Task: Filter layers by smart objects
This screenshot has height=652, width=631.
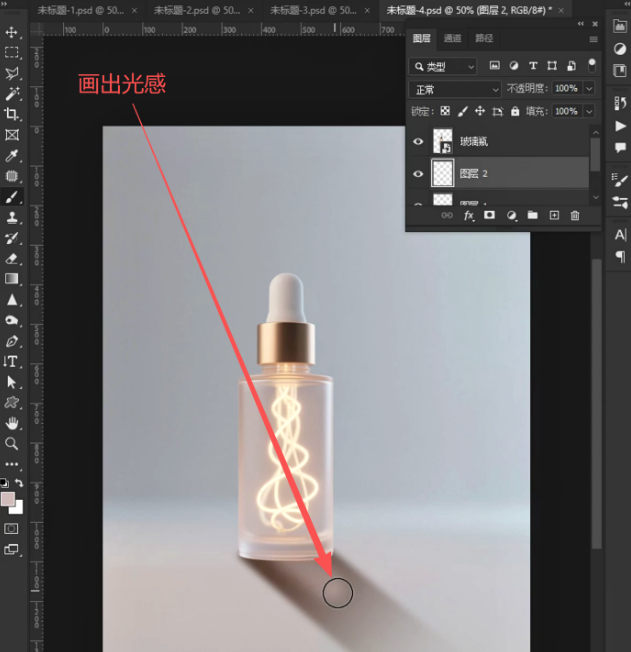Action: [572, 65]
